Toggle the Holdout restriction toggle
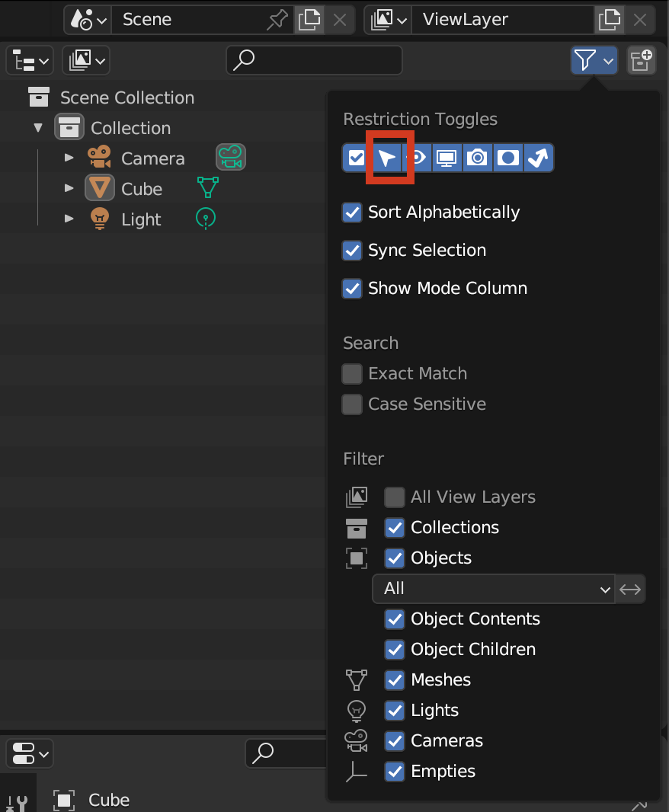 coord(507,158)
